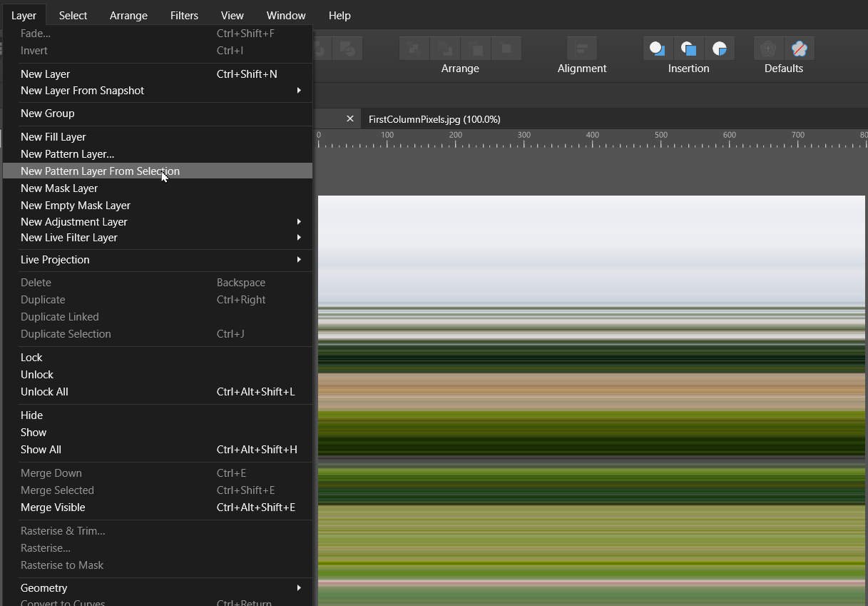
Task: Choose Lock from Layer menu
Action: 158,358
